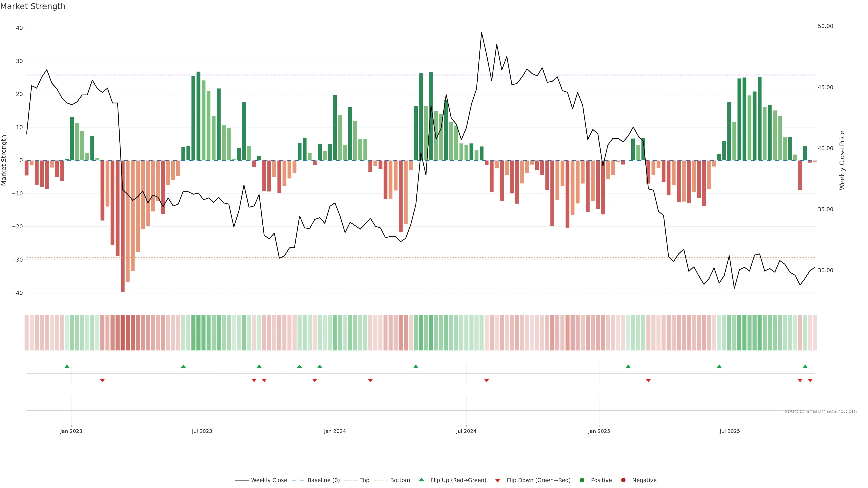Click flip-up triangle just before Jul 2025
Screen dimensions: 868x488
[719, 366]
